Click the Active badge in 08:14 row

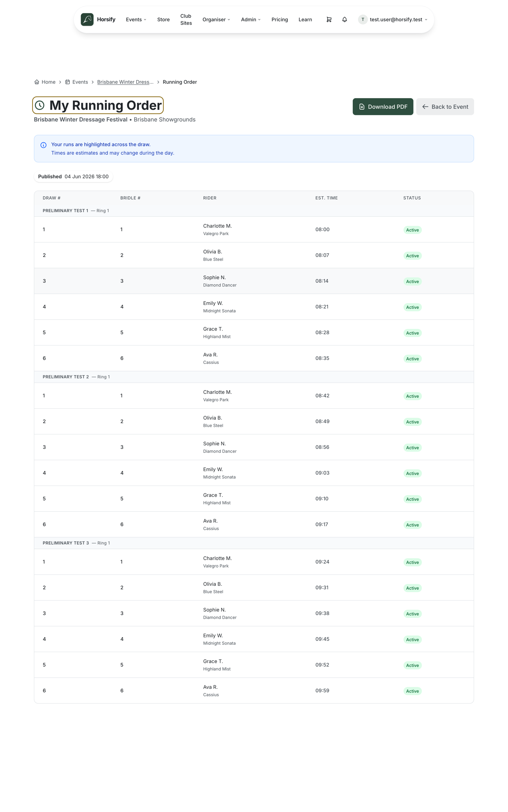[x=412, y=282]
